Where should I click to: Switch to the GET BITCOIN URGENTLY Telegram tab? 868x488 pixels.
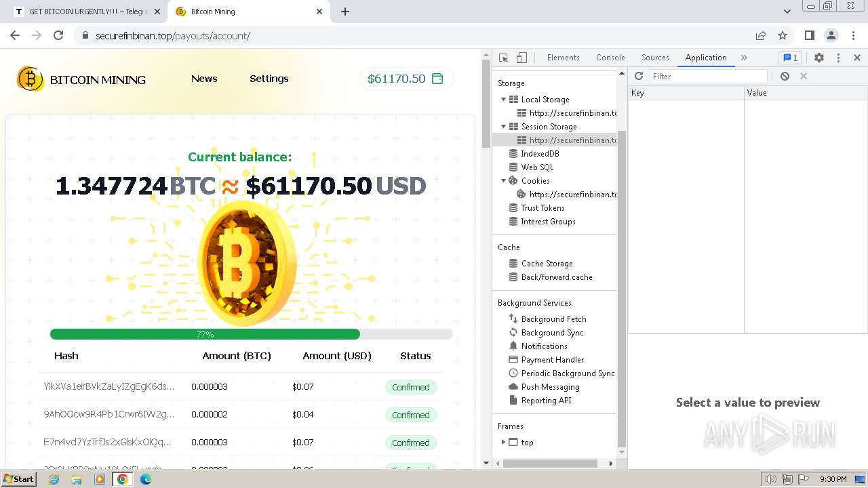tap(88, 12)
